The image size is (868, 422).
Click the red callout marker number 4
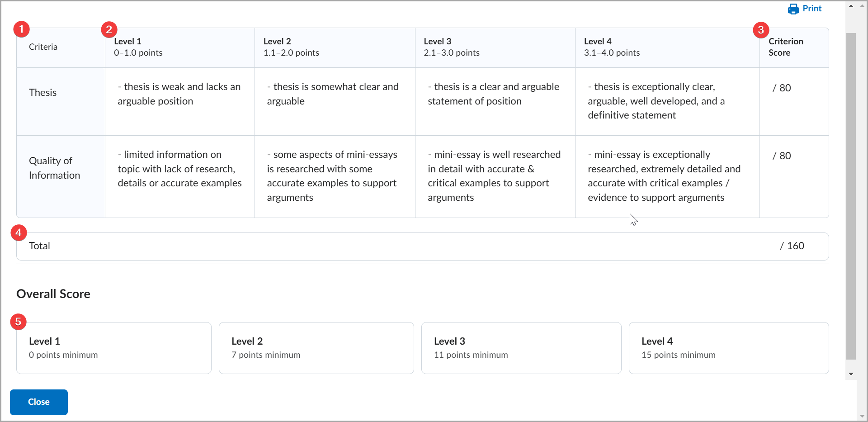(19, 232)
